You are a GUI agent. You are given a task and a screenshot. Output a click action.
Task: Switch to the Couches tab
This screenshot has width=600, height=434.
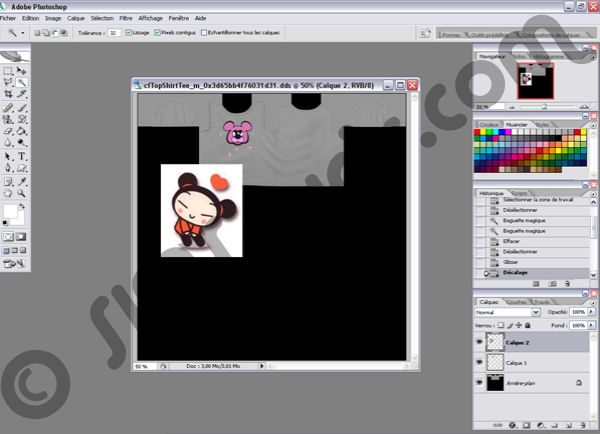(517, 302)
